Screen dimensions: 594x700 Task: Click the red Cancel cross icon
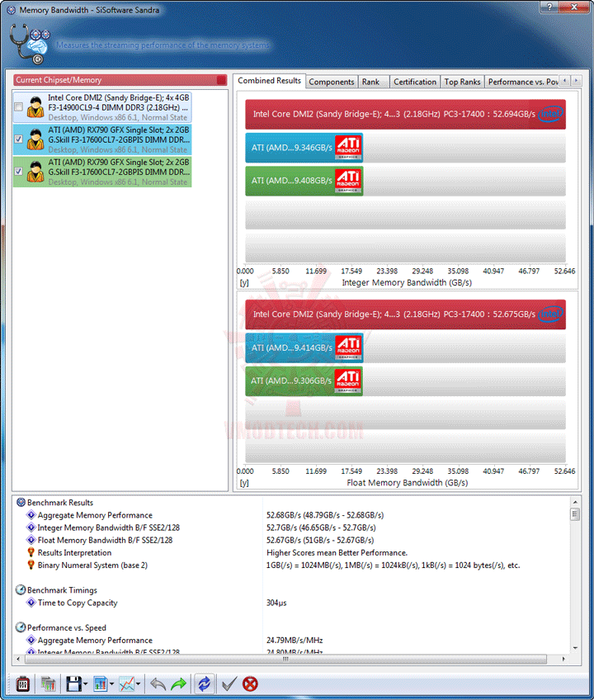click(x=250, y=683)
